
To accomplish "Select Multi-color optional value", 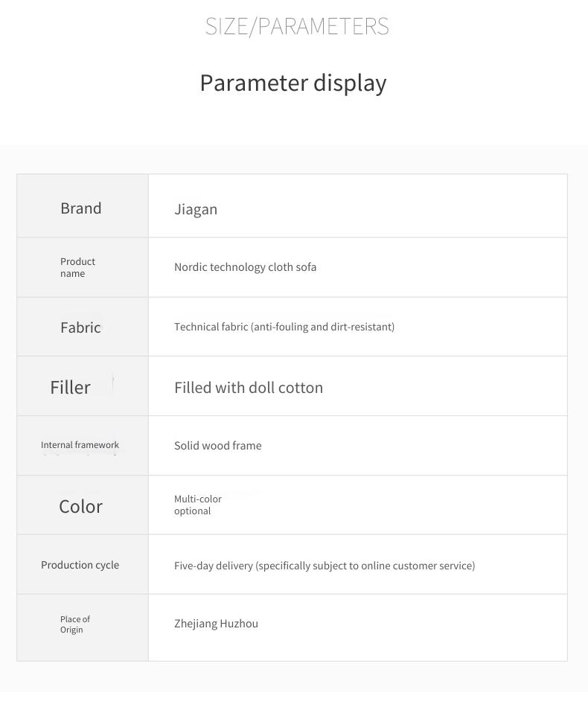I will (198, 505).
